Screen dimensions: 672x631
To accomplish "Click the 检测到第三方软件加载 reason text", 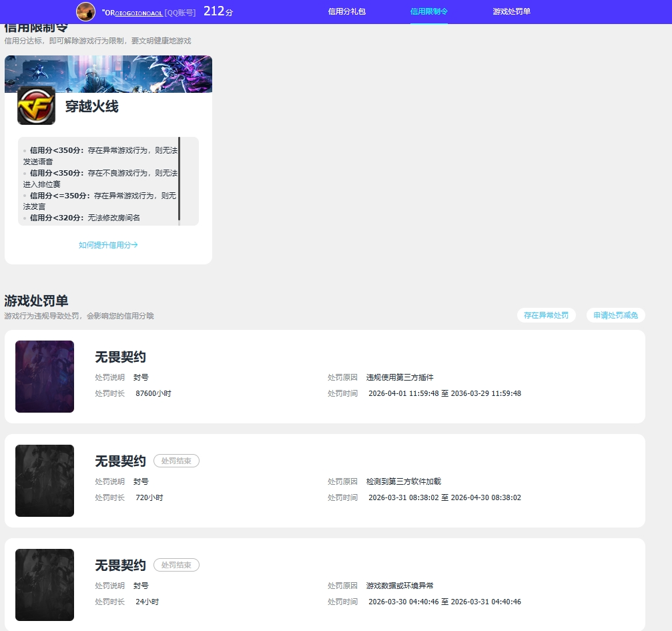I will [x=404, y=481].
